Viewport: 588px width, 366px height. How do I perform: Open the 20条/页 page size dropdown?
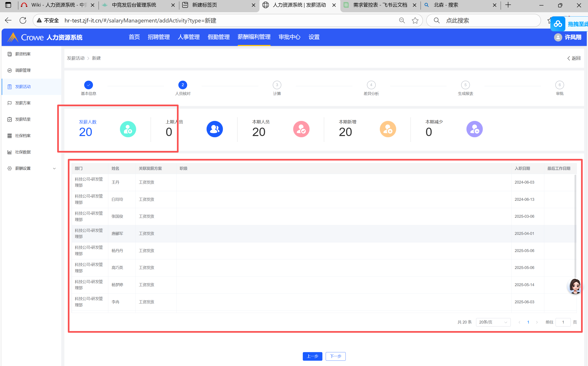pyautogui.click(x=493, y=322)
